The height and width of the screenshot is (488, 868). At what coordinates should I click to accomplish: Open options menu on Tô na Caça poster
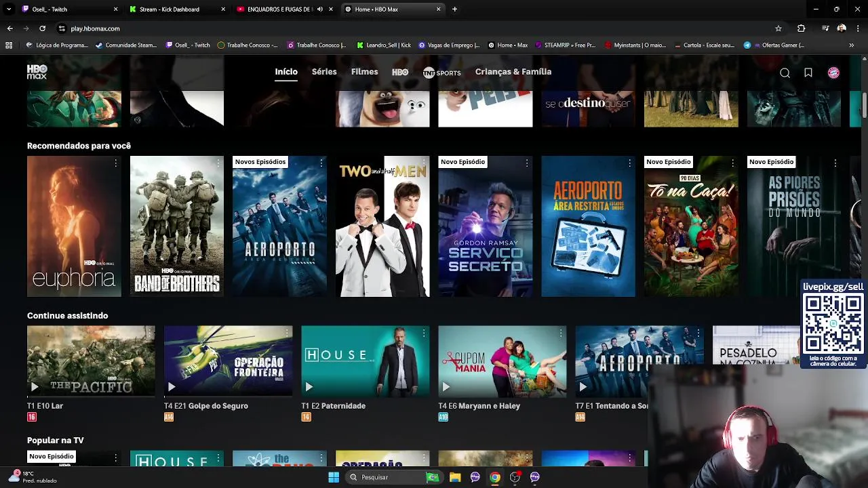point(732,163)
